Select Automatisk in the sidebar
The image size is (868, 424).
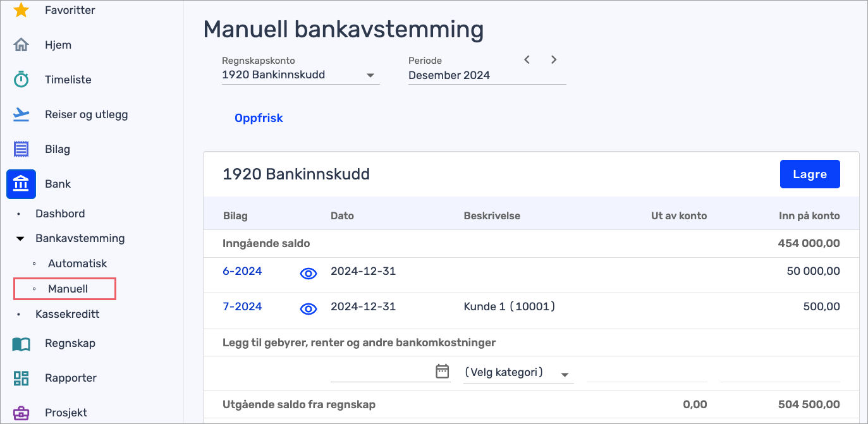[77, 263]
